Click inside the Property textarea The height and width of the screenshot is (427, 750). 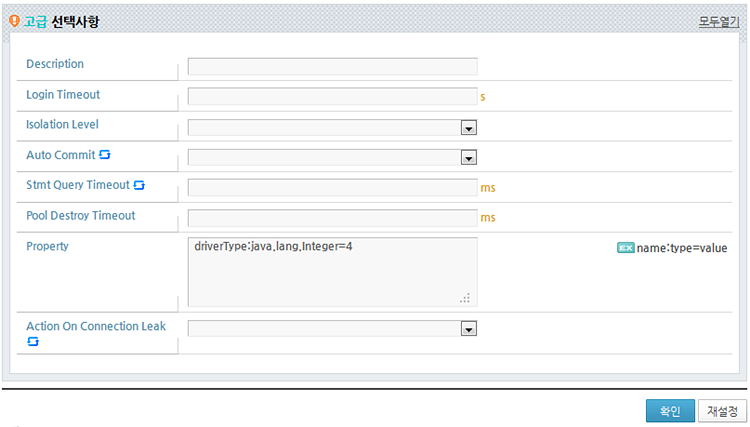click(x=332, y=272)
